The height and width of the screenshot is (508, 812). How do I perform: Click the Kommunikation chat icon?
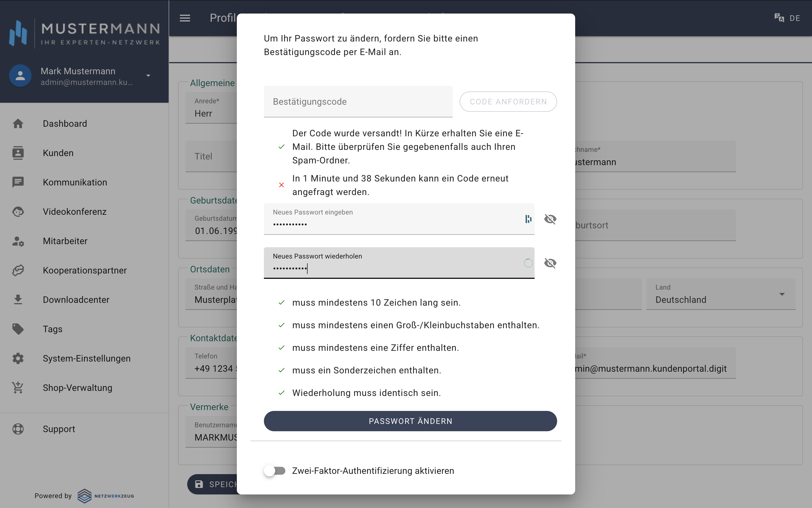point(18,182)
